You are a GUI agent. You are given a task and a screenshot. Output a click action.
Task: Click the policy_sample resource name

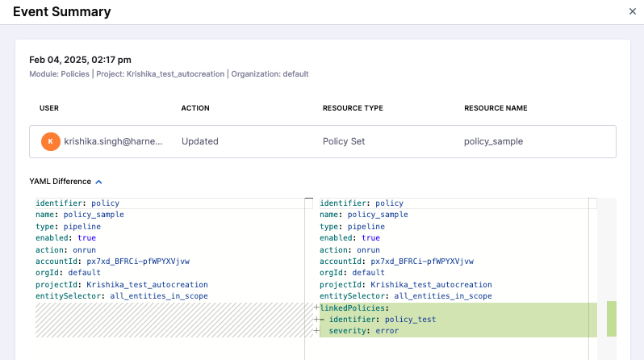[x=493, y=141]
